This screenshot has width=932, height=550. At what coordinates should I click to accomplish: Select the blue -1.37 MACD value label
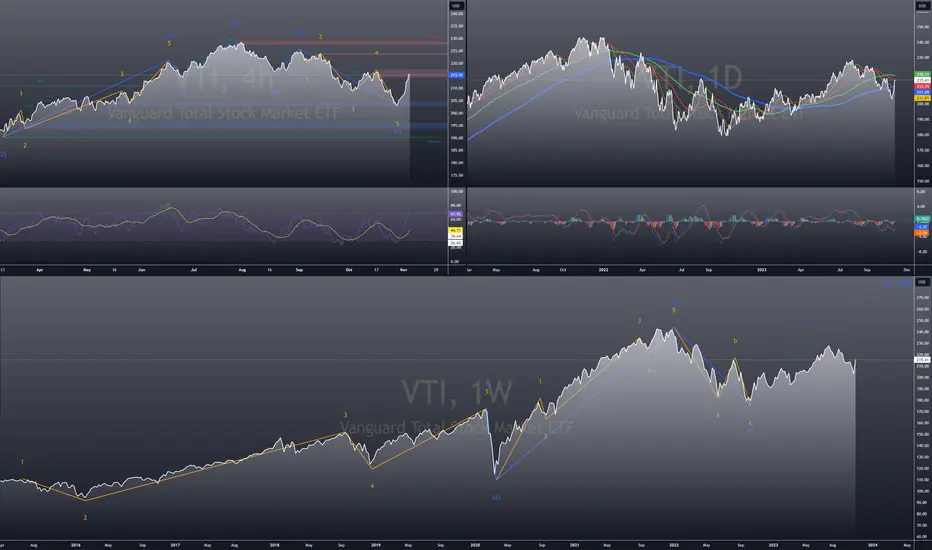pyautogui.click(x=922, y=227)
